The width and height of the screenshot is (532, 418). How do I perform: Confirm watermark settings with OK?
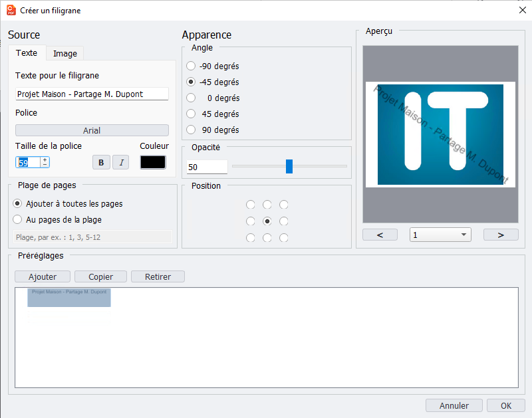point(506,405)
